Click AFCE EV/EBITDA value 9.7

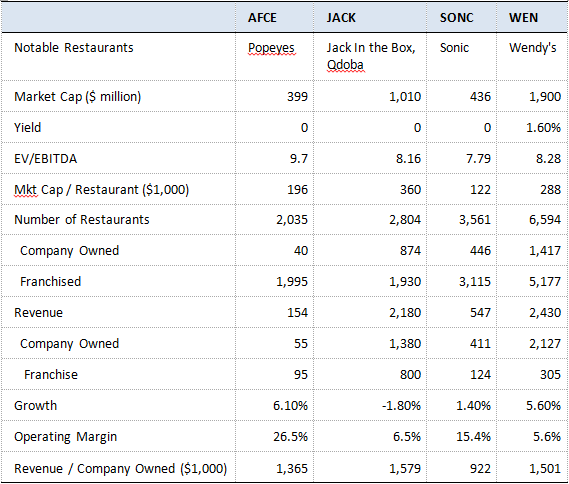point(299,159)
